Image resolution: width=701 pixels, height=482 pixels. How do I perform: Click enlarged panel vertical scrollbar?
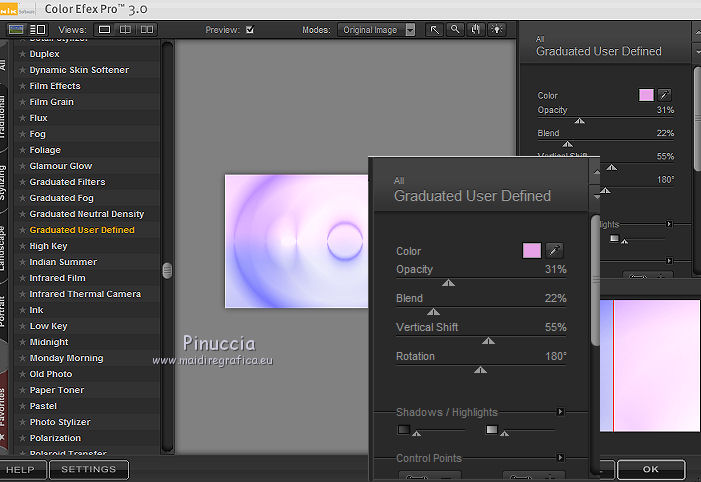pyautogui.click(x=595, y=281)
